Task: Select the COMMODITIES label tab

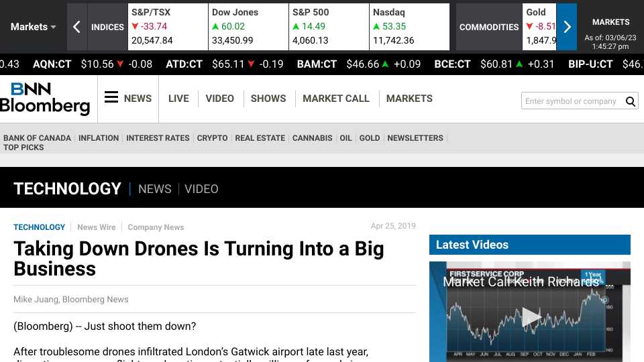Action: 489,27
